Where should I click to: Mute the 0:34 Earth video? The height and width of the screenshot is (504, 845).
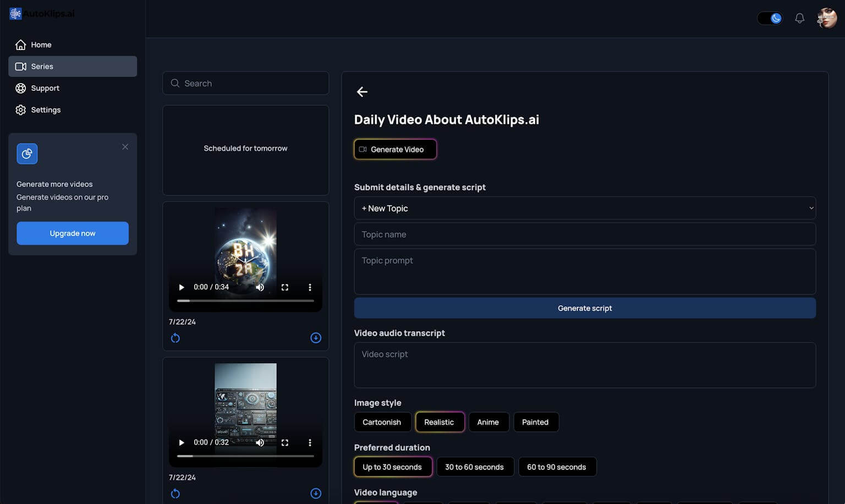tap(260, 287)
